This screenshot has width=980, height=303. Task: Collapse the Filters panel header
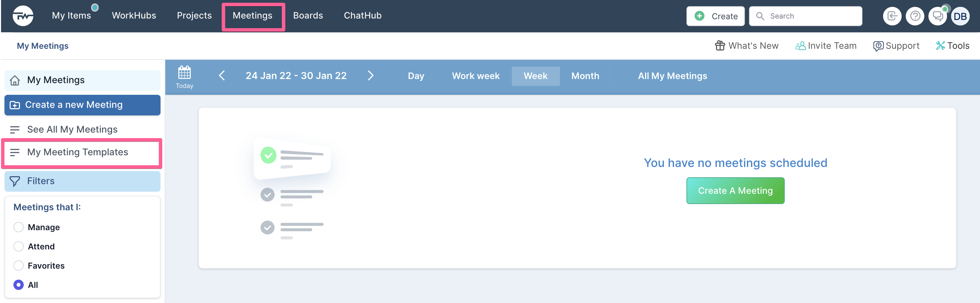(x=82, y=181)
